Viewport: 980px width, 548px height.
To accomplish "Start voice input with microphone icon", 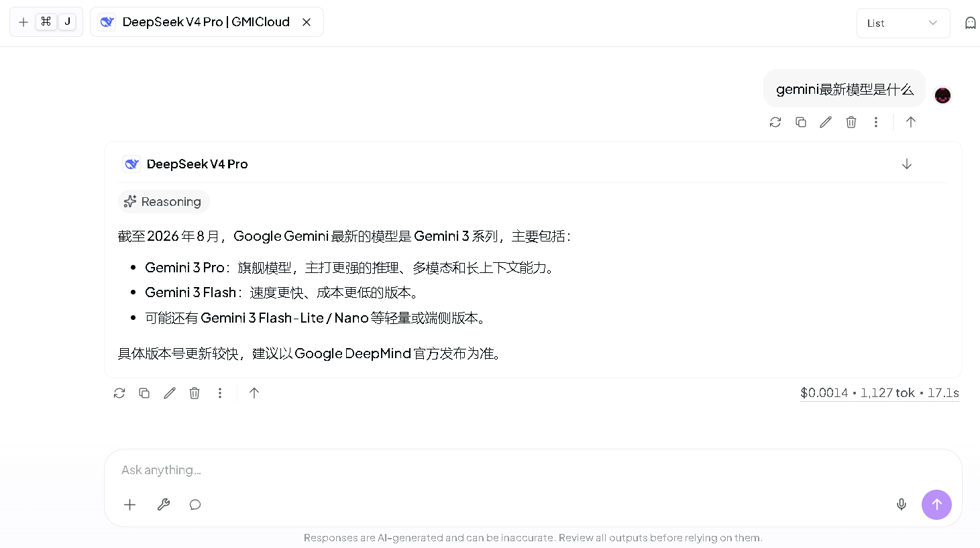I will click(x=902, y=504).
